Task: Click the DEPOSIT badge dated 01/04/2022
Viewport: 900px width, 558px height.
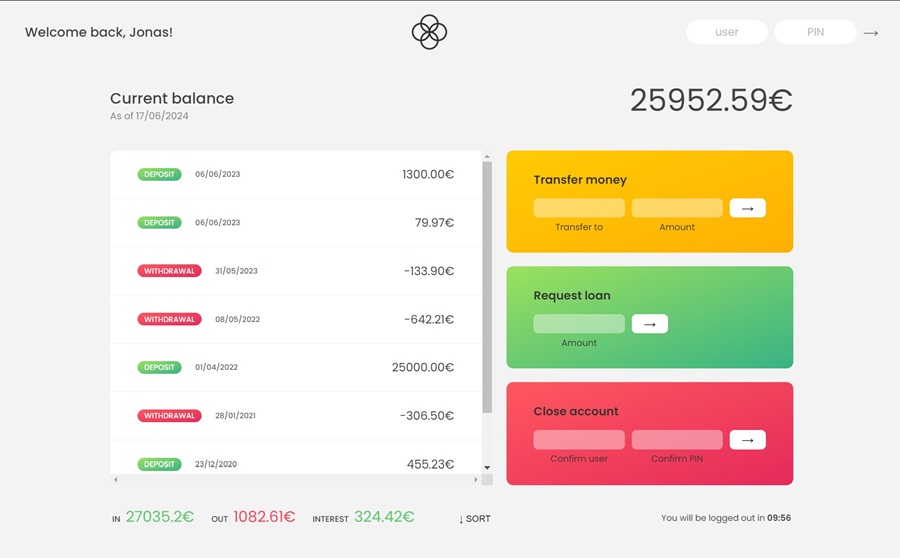Action: pos(160,367)
